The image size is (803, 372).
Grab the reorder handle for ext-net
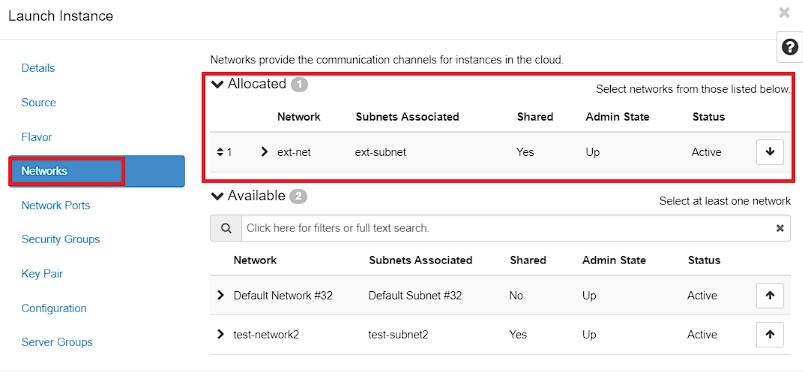pos(220,152)
